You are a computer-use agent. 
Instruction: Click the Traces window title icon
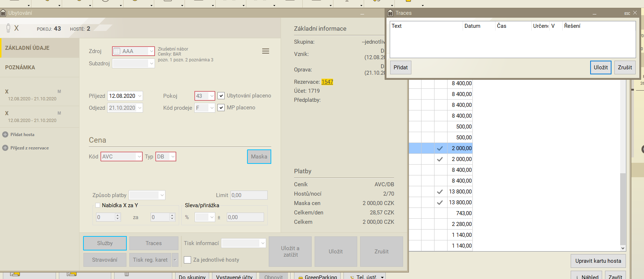(x=390, y=13)
